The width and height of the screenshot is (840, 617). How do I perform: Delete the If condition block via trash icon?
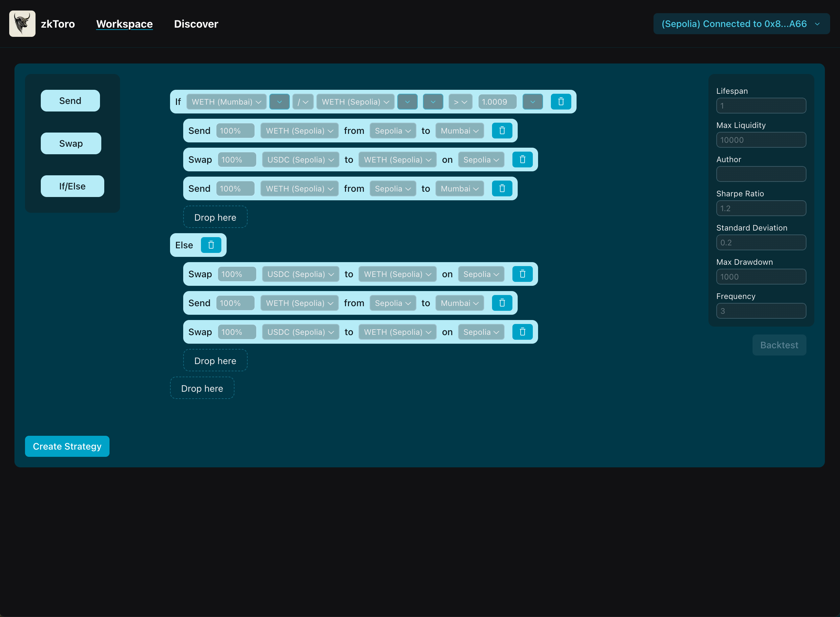(561, 102)
